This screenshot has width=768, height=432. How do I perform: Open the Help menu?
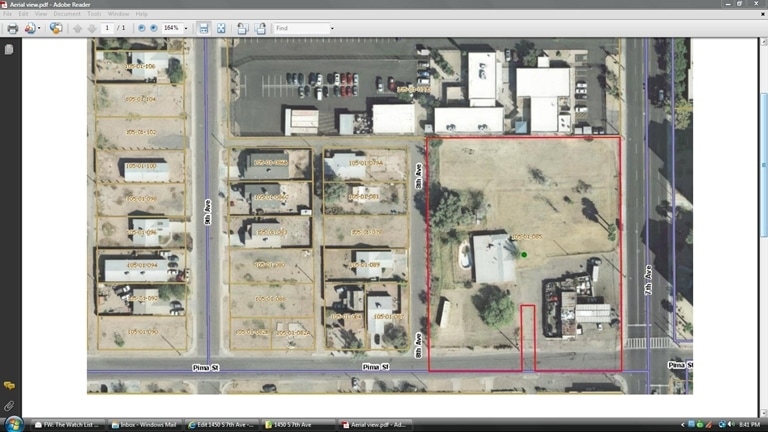click(141, 14)
